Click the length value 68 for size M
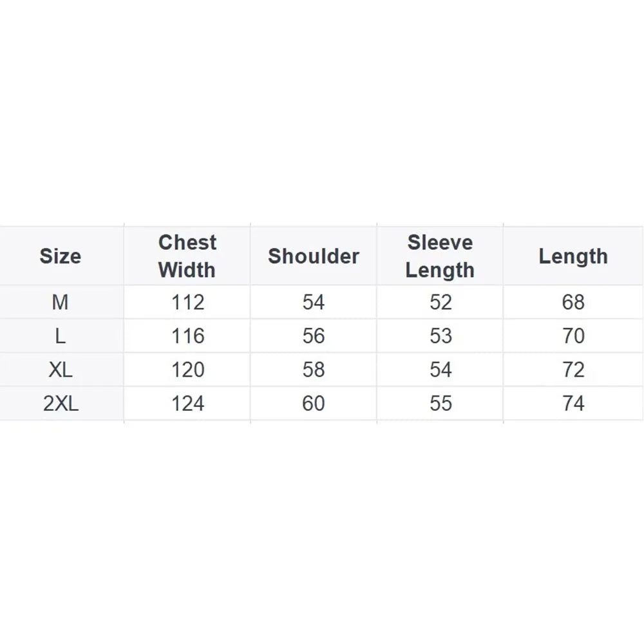The height and width of the screenshot is (644, 644). point(573,302)
